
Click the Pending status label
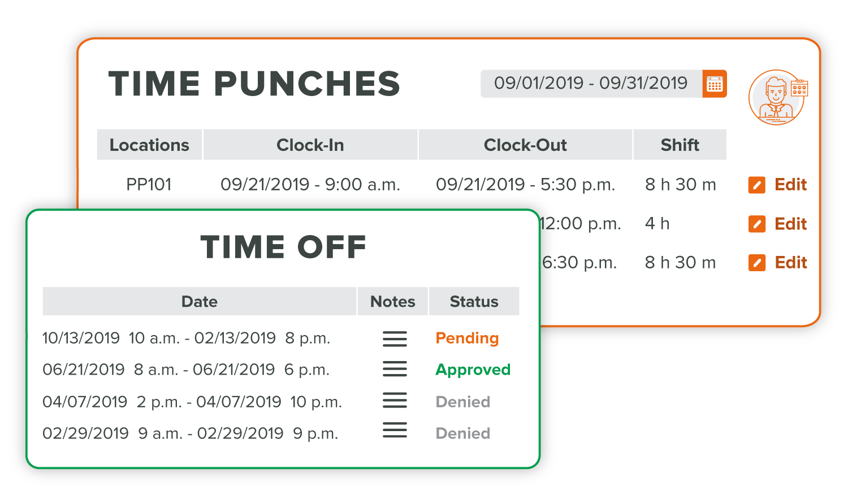click(x=467, y=338)
